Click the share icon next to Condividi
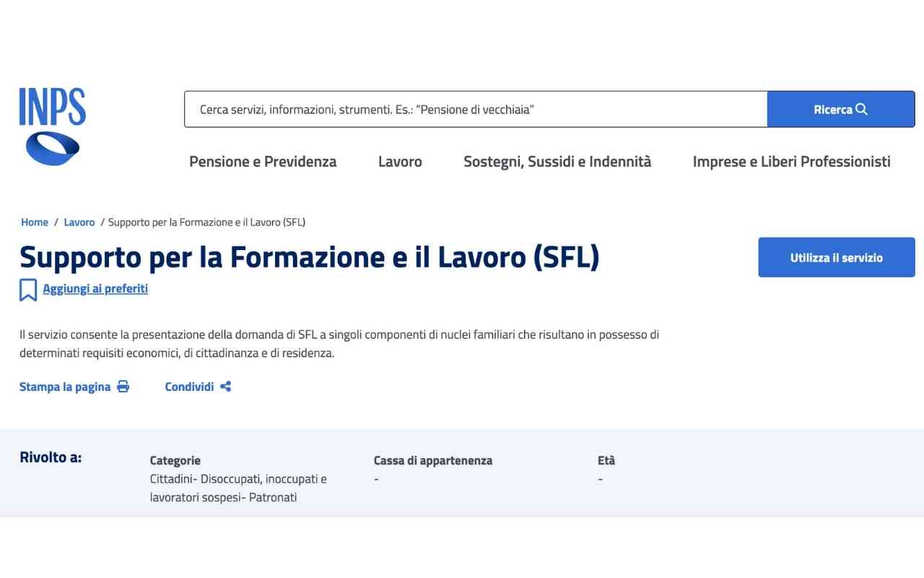The image size is (924, 578). (226, 387)
